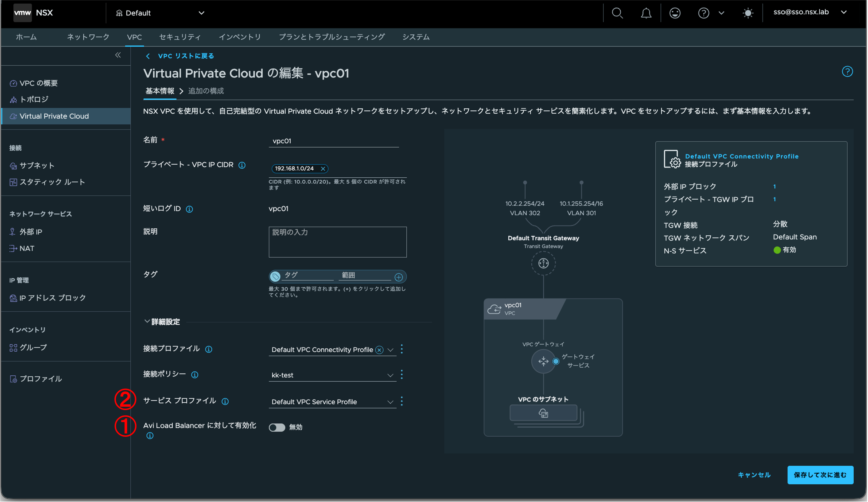Open the search magnifier in the header
The height and width of the screenshot is (502, 868).
click(617, 13)
